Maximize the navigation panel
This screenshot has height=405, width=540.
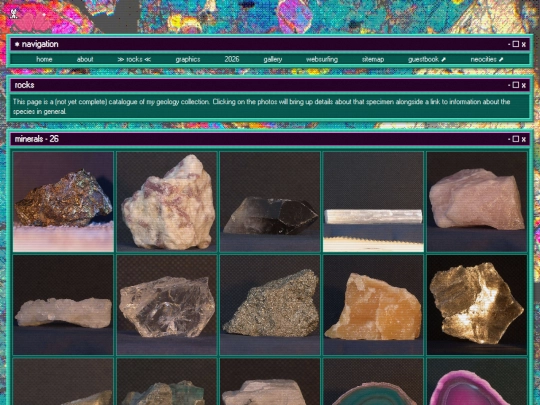tap(516, 44)
